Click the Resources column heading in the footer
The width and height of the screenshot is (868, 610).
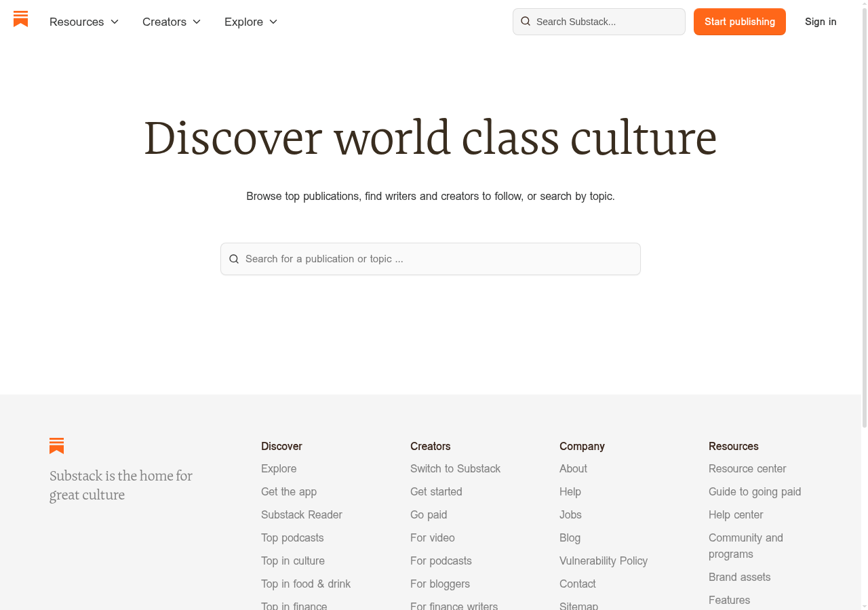[734, 446]
